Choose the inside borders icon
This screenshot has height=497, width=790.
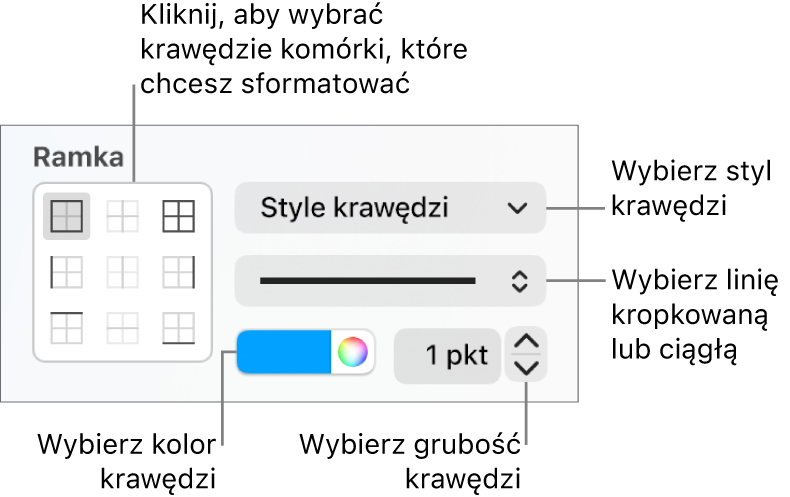[122, 216]
